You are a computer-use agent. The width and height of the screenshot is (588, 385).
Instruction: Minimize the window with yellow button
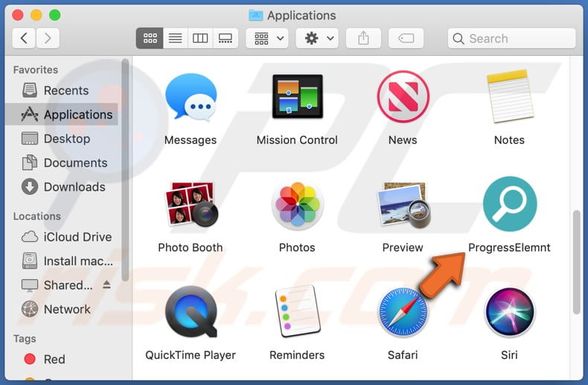(36, 15)
